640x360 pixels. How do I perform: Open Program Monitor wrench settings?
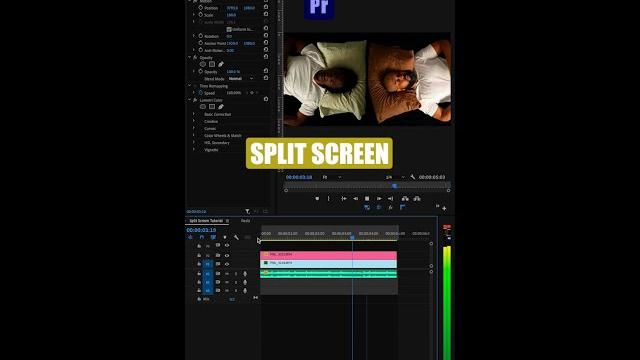(x=413, y=177)
